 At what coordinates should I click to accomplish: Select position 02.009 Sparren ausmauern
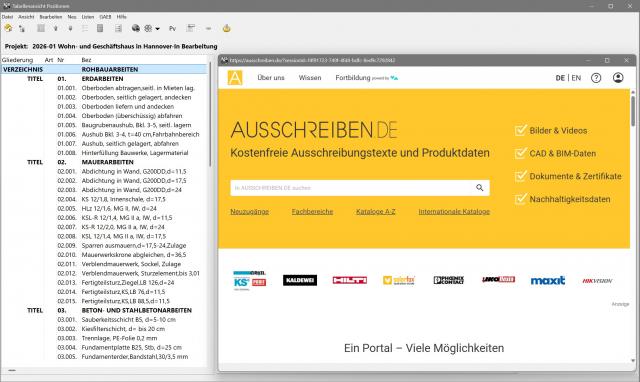coord(104,245)
